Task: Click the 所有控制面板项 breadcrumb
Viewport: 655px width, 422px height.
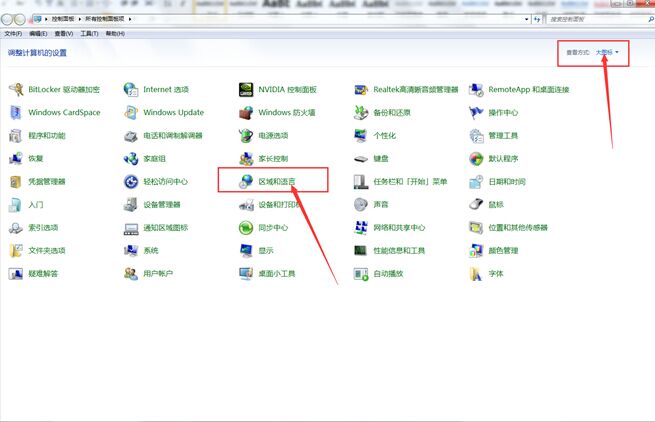Action: 104,19
